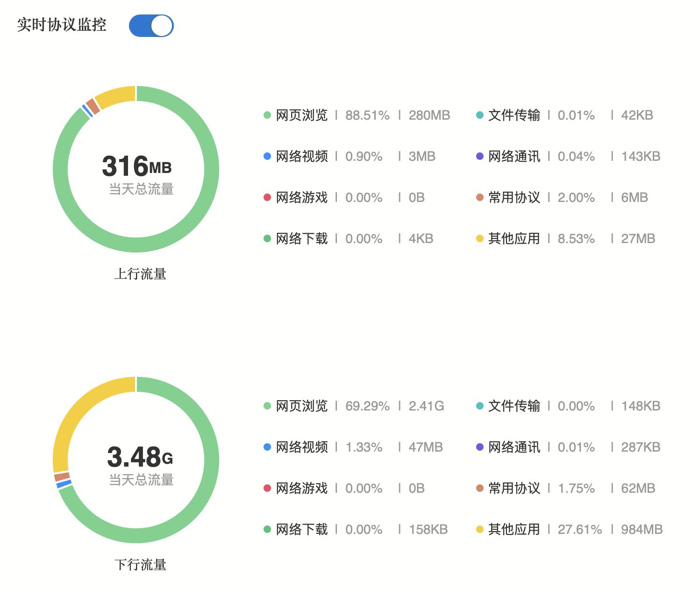
Task: Select 网页浏览 label with 2.41G download
Action: coord(302,406)
